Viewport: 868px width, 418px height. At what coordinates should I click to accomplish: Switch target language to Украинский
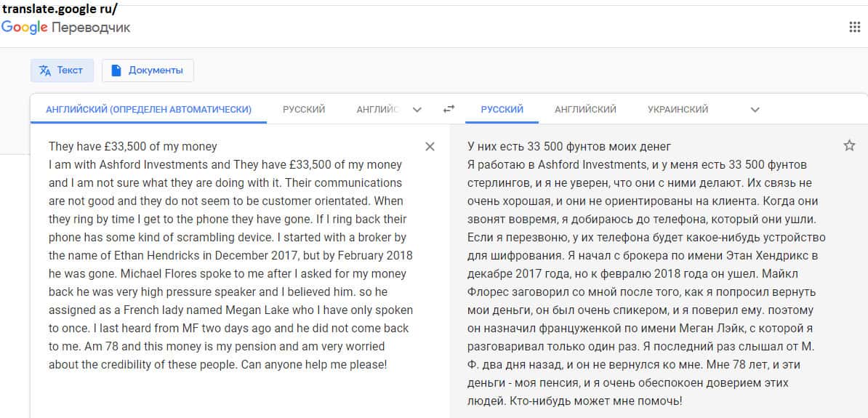(678, 109)
